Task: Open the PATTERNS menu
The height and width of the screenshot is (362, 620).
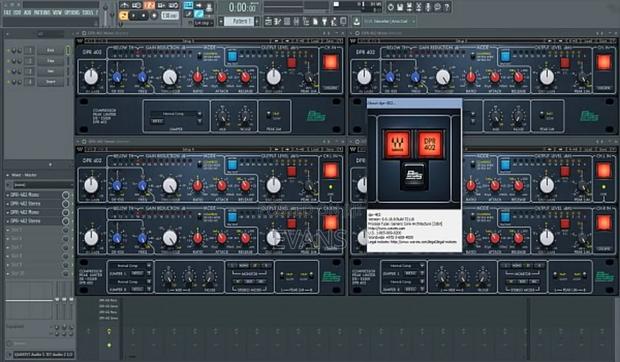Action: pos(42,13)
